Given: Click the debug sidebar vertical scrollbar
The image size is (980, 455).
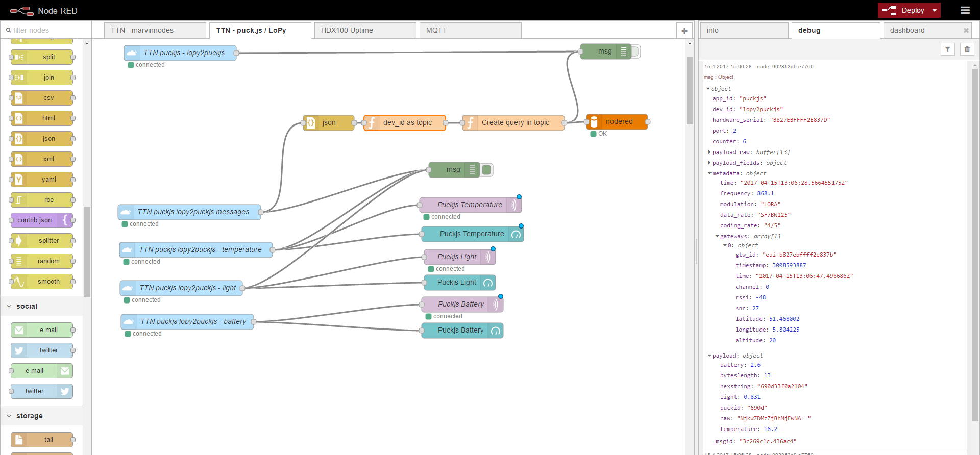Looking at the screenshot, I should (975, 245).
